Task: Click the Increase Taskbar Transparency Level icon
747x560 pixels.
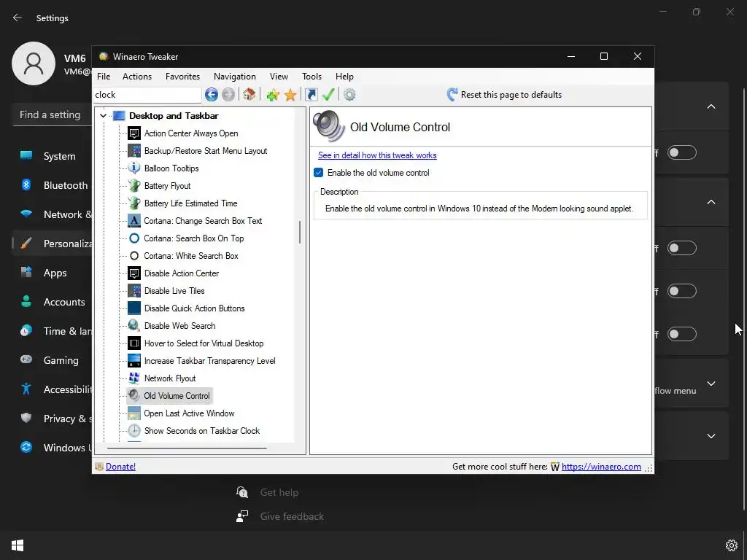Action: 134,361
